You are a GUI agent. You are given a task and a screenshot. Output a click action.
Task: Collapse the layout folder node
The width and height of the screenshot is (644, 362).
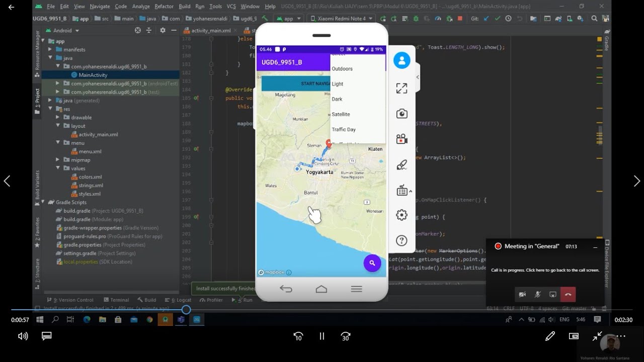tap(58, 126)
